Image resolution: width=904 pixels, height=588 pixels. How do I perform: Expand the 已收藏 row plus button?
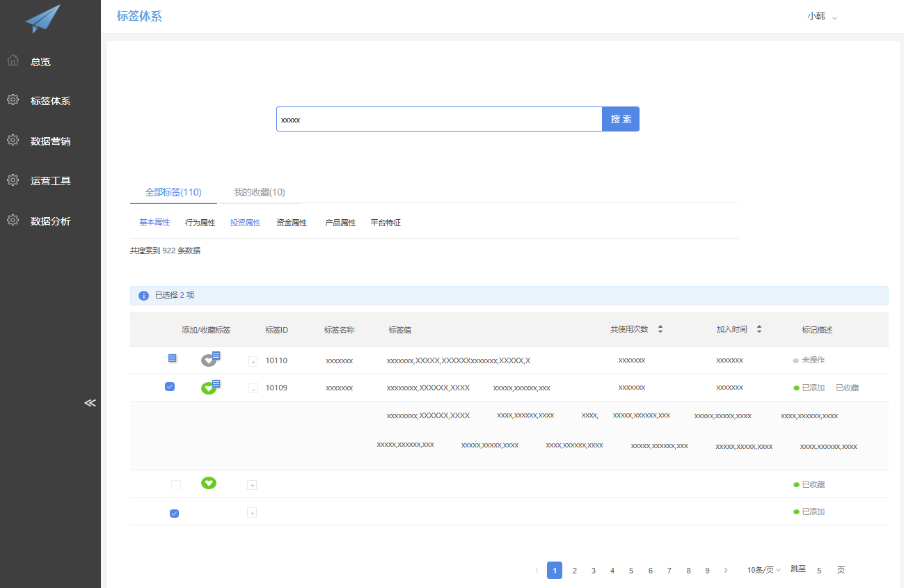pos(252,485)
